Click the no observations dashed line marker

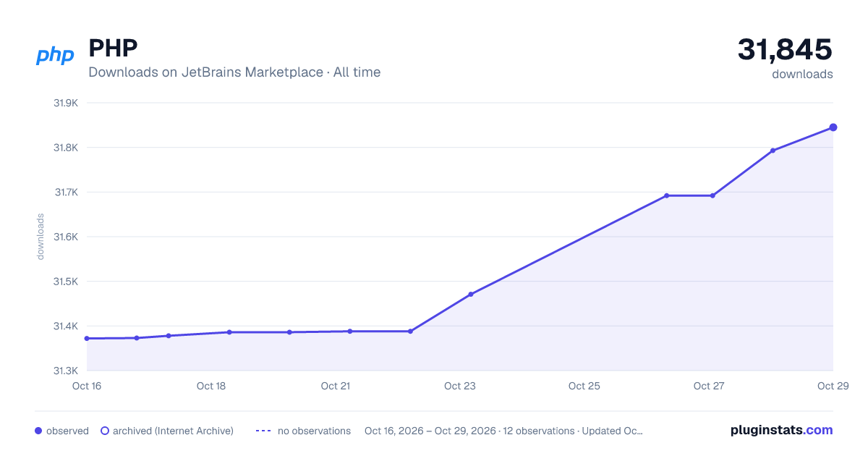point(263,431)
